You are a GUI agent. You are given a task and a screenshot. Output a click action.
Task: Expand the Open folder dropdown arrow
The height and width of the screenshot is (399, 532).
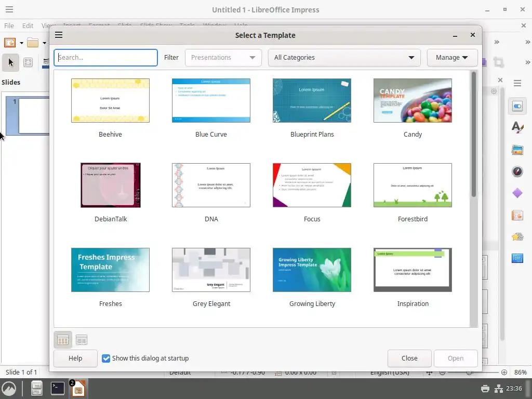click(44, 43)
